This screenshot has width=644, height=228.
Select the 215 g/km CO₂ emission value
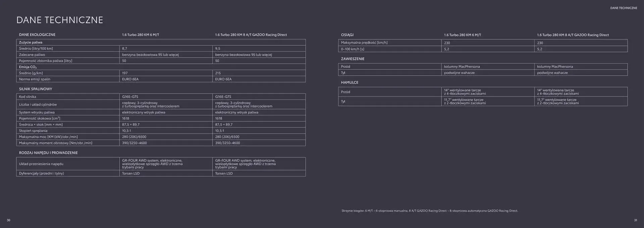218,73
